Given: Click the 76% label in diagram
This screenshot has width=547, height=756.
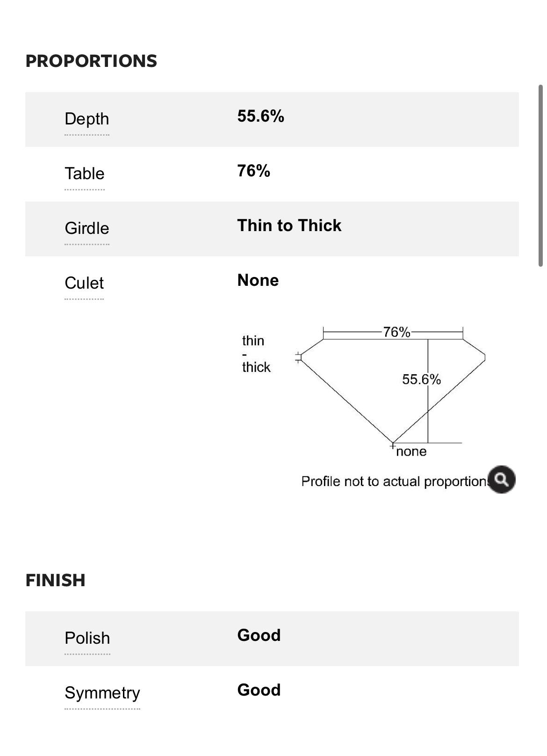Looking at the screenshot, I should [396, 332].
